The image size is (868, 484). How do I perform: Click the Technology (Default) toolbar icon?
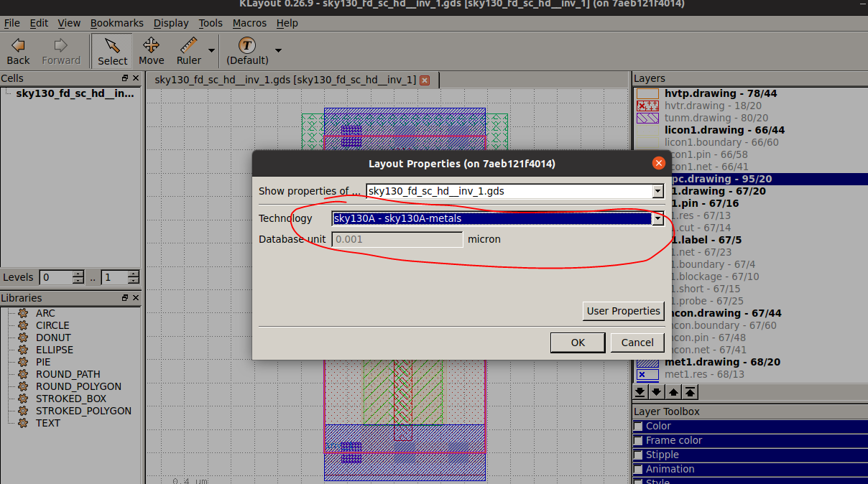click(x=247, y=45)
